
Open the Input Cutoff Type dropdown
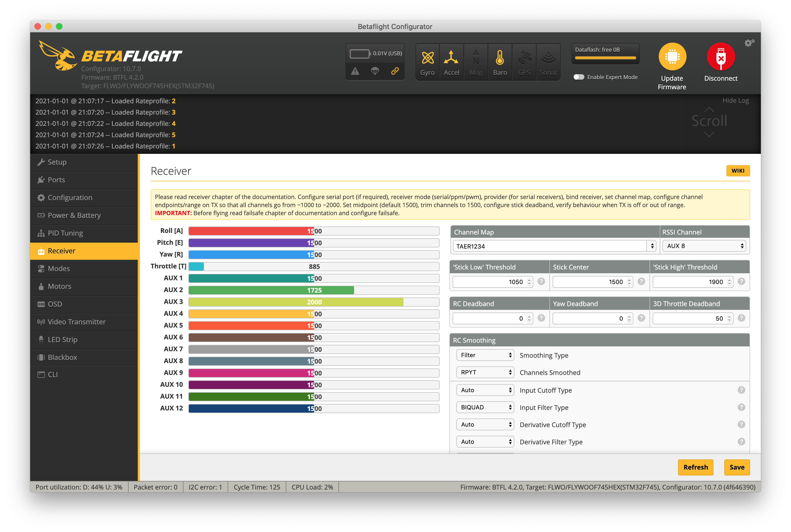(x=485, y=390)
